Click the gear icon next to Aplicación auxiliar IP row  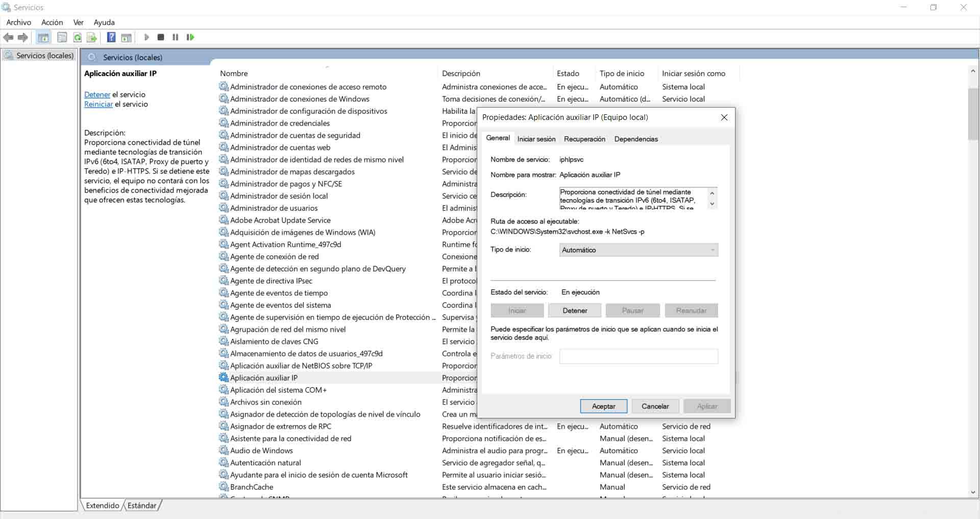point(224,378)
